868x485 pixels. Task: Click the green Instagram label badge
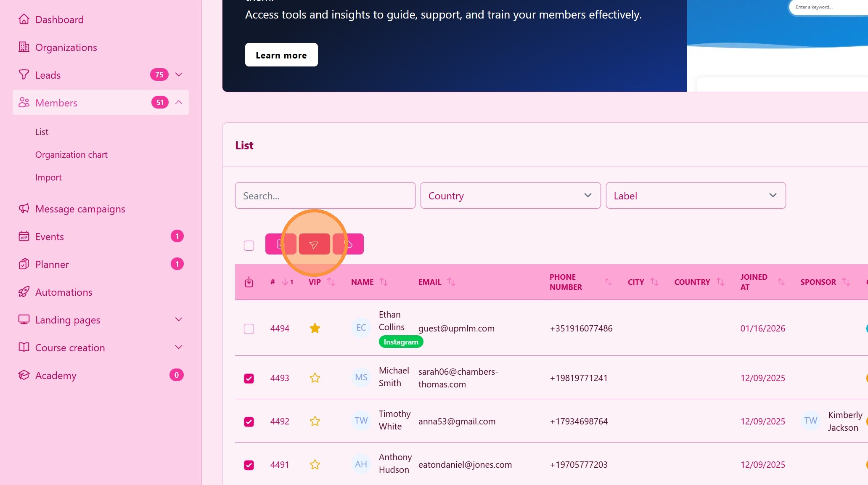click(401, 342)
